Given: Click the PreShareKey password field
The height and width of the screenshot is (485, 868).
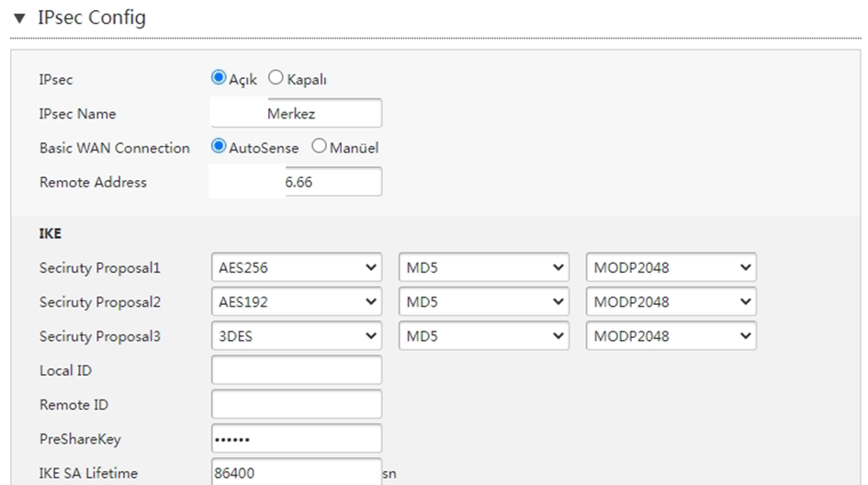Looking at the screenshot, I should tap(296, 438).
